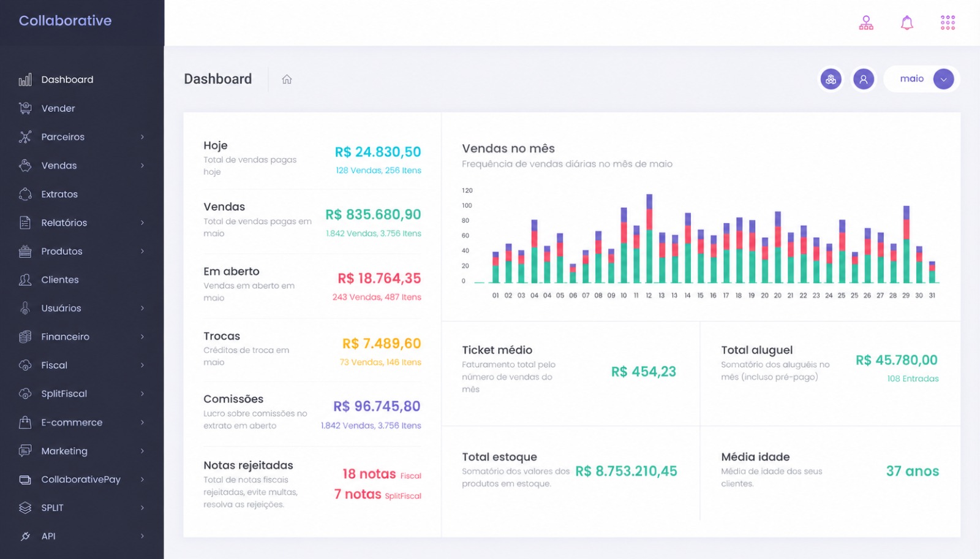Expand the Marketing submenu chevron
This screenshot has width=980, height=559.
tap(142, 451)
